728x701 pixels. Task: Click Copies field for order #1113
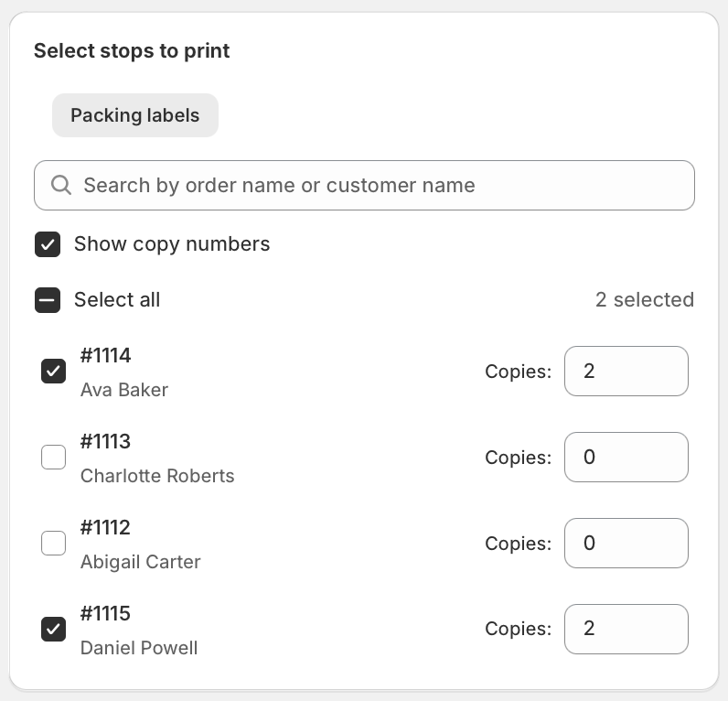[626, 457]
